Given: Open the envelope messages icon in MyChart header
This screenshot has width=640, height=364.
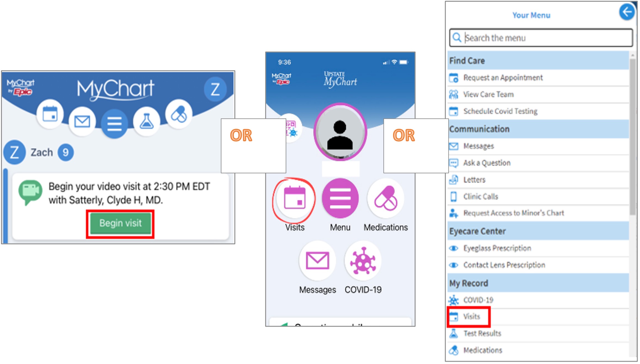Looking at the screenshot, I should pos(82,121).
